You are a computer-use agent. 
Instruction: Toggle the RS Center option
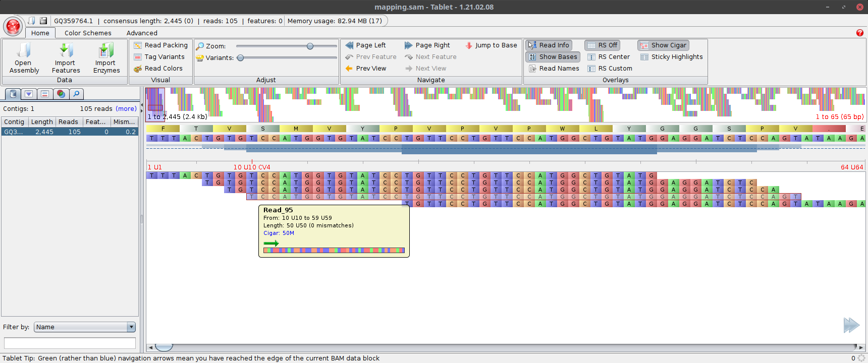click(x=608, y=56)
